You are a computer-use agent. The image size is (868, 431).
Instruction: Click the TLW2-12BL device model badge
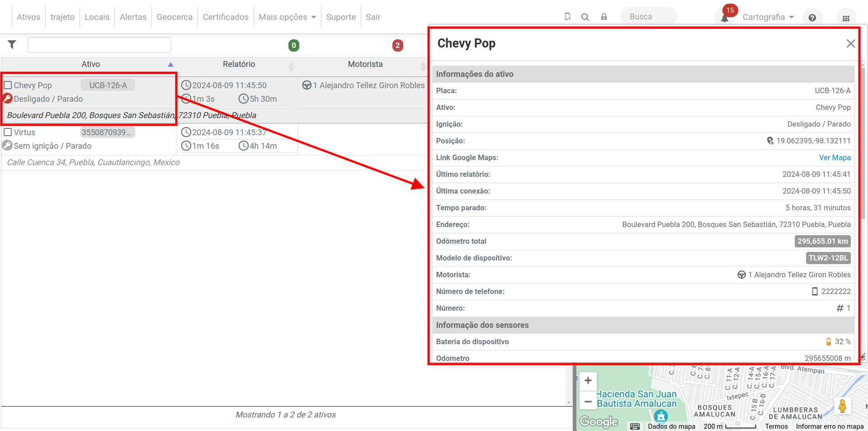click(828, 258)
